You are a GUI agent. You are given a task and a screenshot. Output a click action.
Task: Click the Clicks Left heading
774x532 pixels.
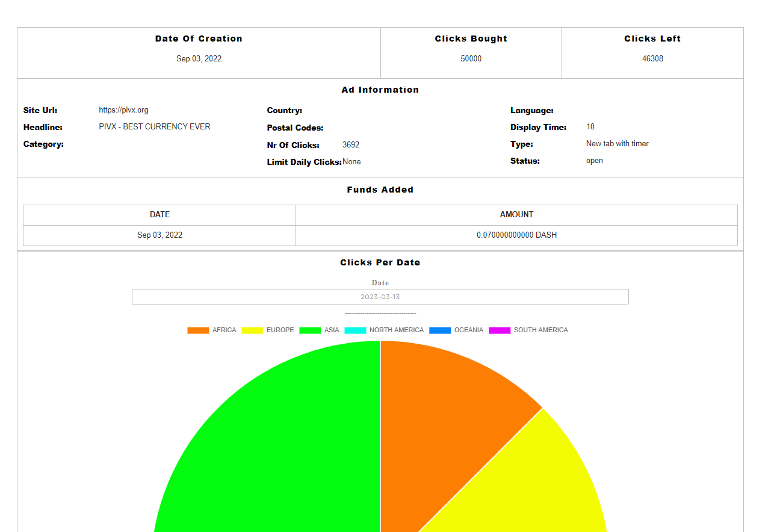coord(652,39)
